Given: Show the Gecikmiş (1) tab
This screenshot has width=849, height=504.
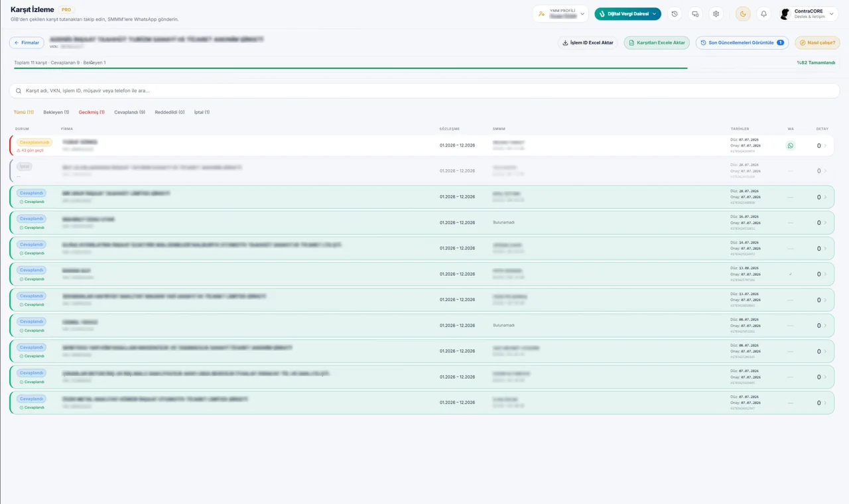Looking at the screenshot, I should coord(92,112).
